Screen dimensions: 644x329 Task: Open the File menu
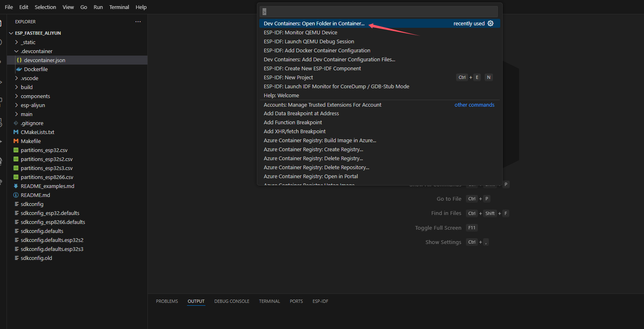(9, 7)
